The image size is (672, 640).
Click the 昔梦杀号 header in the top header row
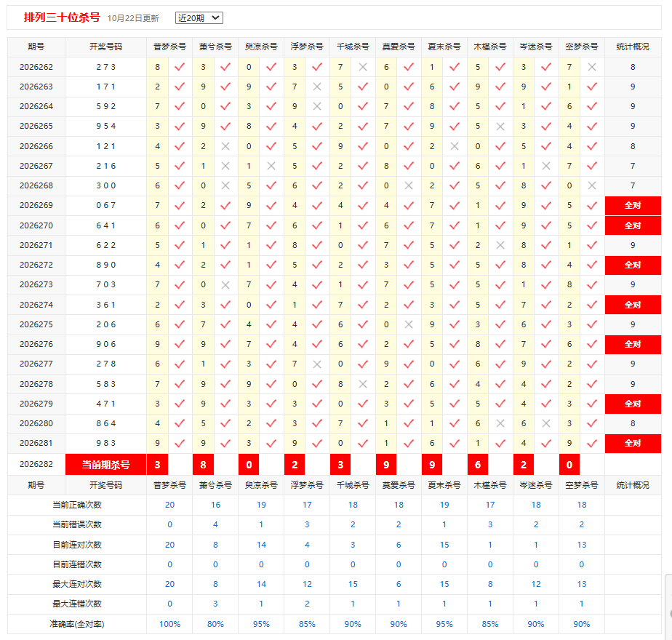(x=169, y=47)
